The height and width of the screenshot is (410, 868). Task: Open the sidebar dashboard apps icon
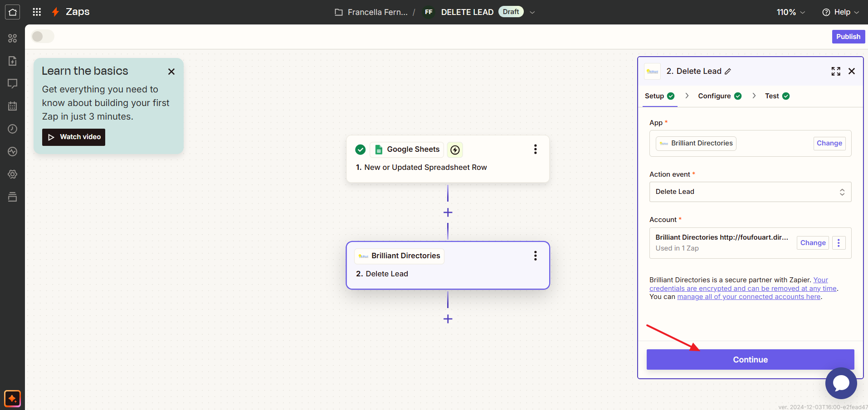[12, 39]
